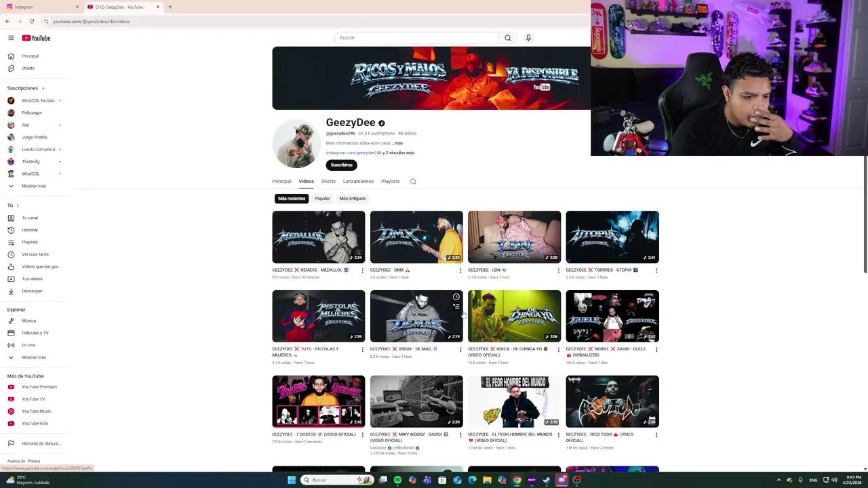Filter videos by Más recientes
The width and height of the screenshot is (868, 488).
(x=292, y=199)
